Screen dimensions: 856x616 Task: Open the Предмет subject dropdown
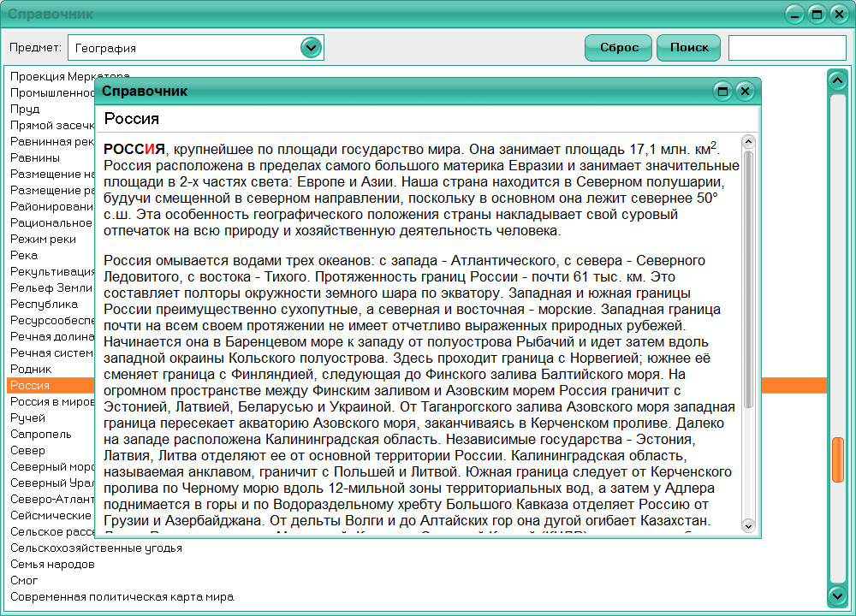click(x=312, y=47)
